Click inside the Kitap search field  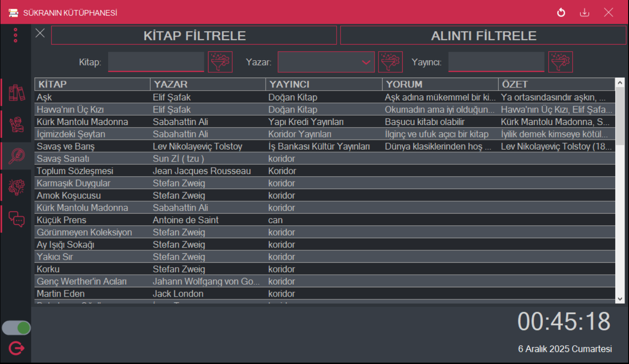point(156,62)
